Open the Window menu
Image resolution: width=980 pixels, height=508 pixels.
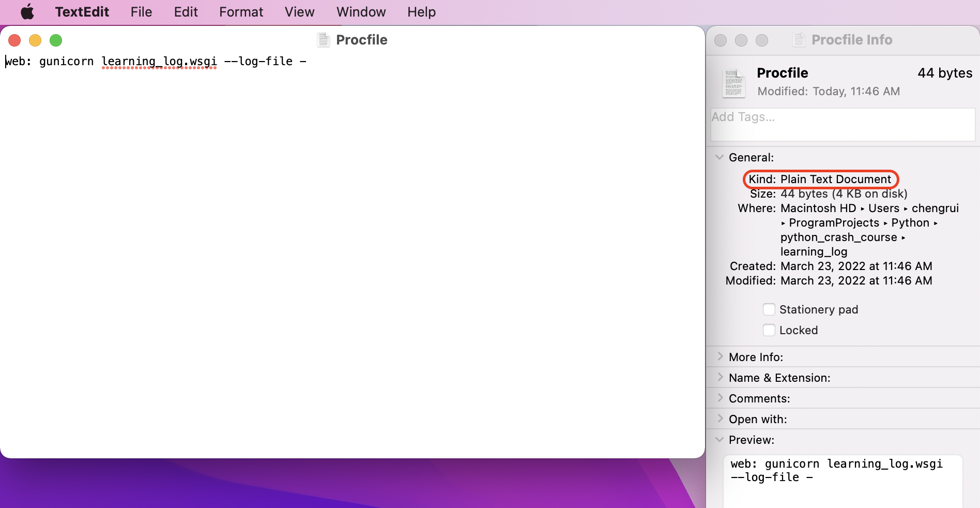[361, 12]
